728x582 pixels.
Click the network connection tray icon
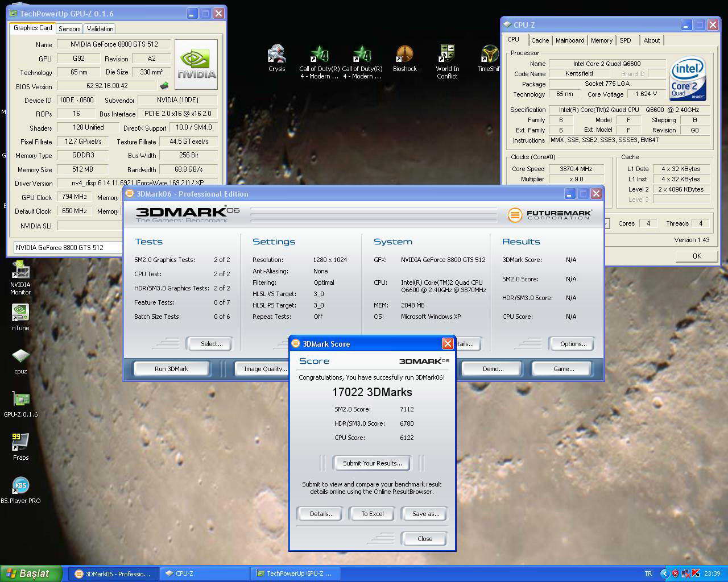(x=685, y=573)
